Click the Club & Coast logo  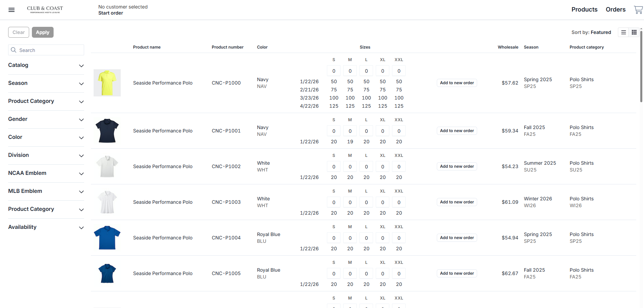(x=45, y=10)
